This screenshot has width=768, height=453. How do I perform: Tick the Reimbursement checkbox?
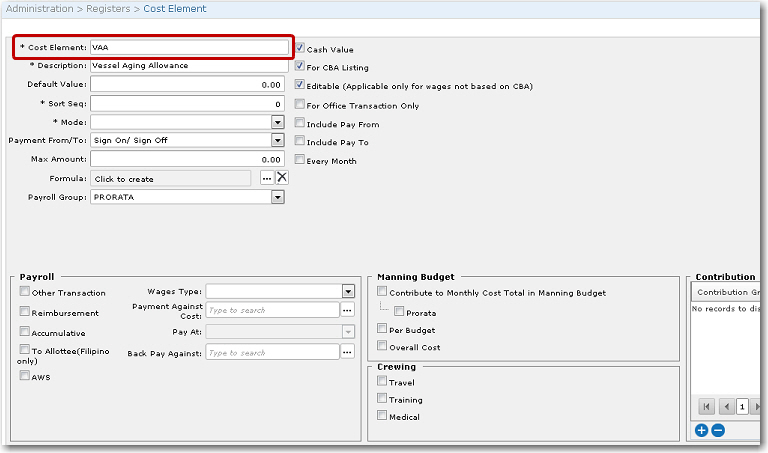pos(25,312)
